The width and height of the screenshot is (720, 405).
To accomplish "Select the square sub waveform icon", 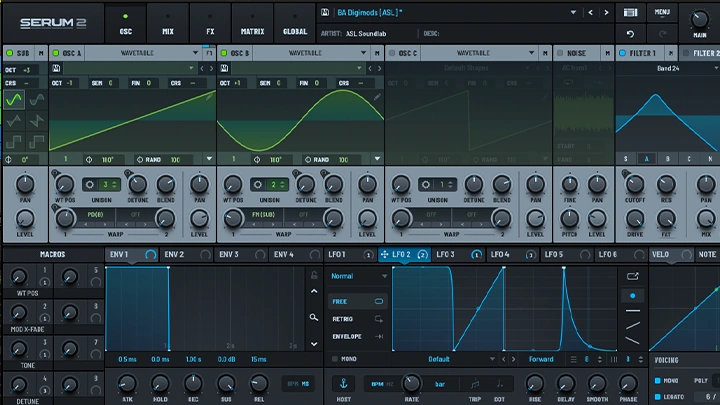I will tap(14, 142).
